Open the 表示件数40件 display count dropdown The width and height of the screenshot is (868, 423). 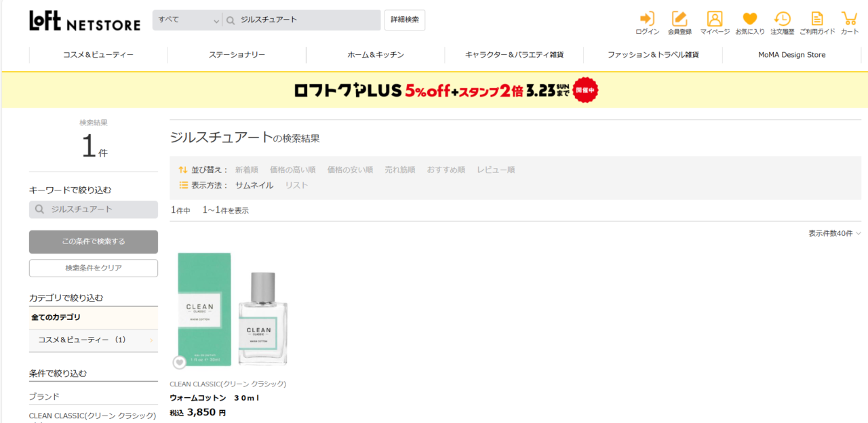tap(834, 233)
